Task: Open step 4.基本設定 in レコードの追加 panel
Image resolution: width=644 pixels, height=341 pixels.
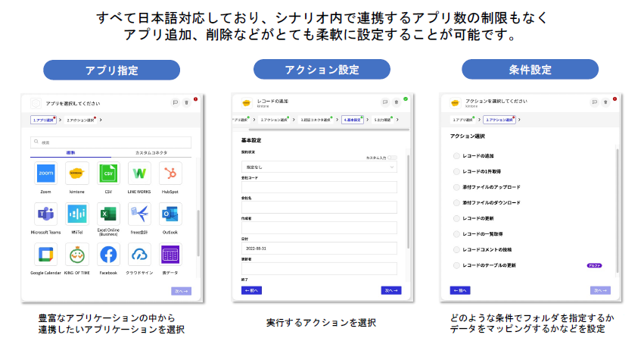Action: 353,120
